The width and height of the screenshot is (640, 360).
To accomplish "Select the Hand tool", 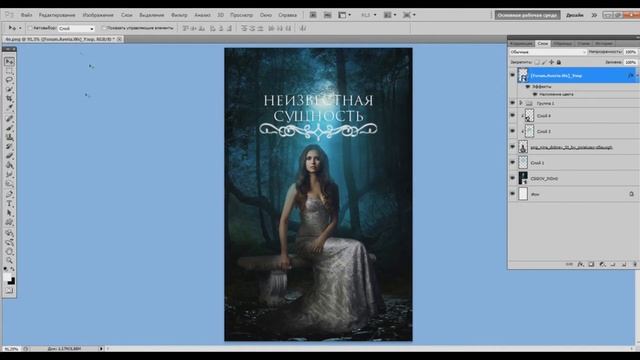I will click(9, 251).
